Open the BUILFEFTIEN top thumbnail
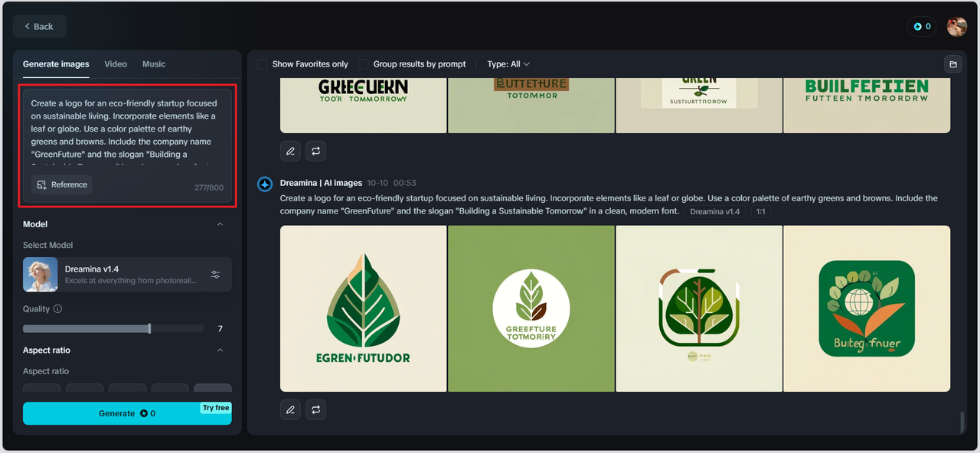Image resolution: width=980 pixels, height=453 pixels. [867, 105]
